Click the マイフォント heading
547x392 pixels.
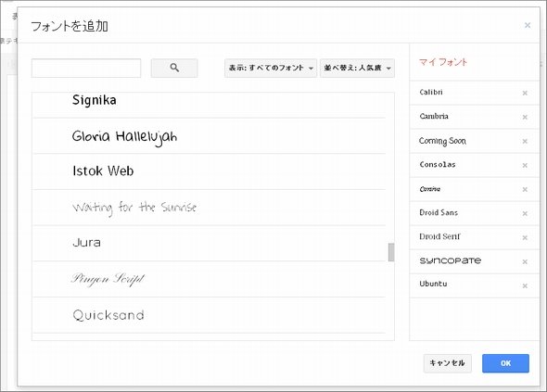[442, 62]
